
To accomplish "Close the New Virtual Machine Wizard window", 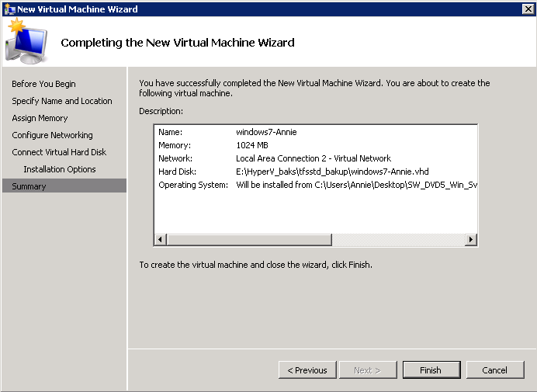I will click(x=528, y=9).
